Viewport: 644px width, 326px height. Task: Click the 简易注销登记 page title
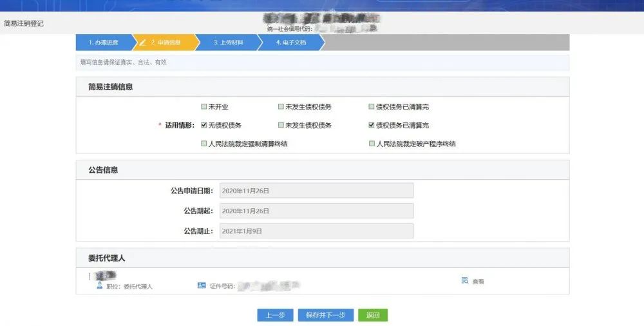coord(24,23)
